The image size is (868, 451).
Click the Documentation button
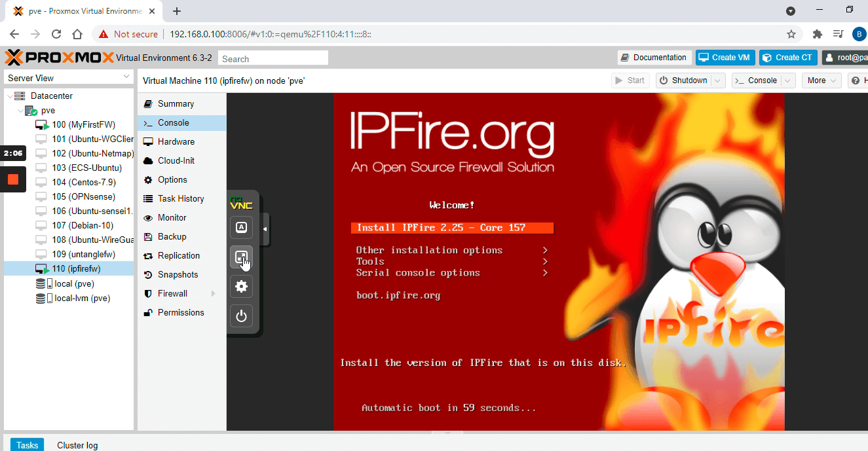point(654,57)
